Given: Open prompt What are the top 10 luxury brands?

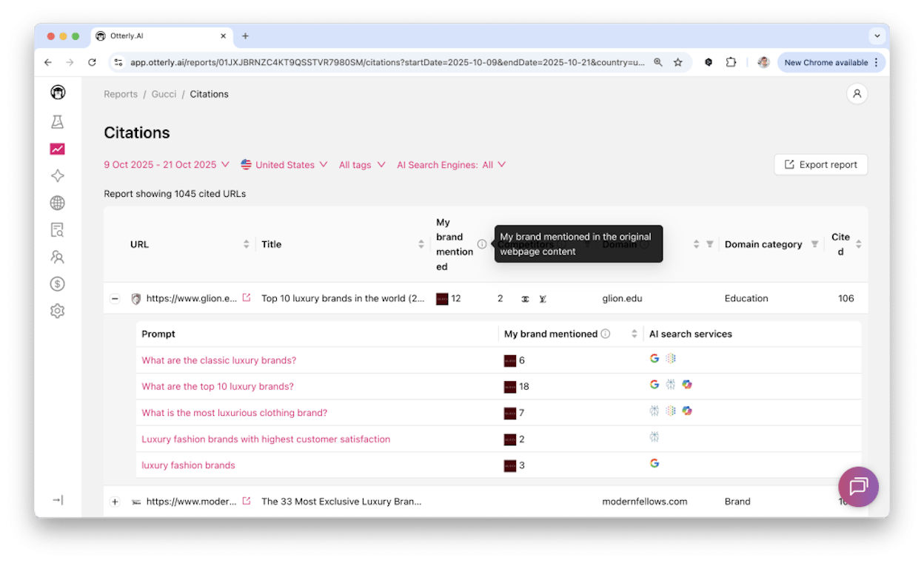Looking at the screenshot, I should [218, 386].
